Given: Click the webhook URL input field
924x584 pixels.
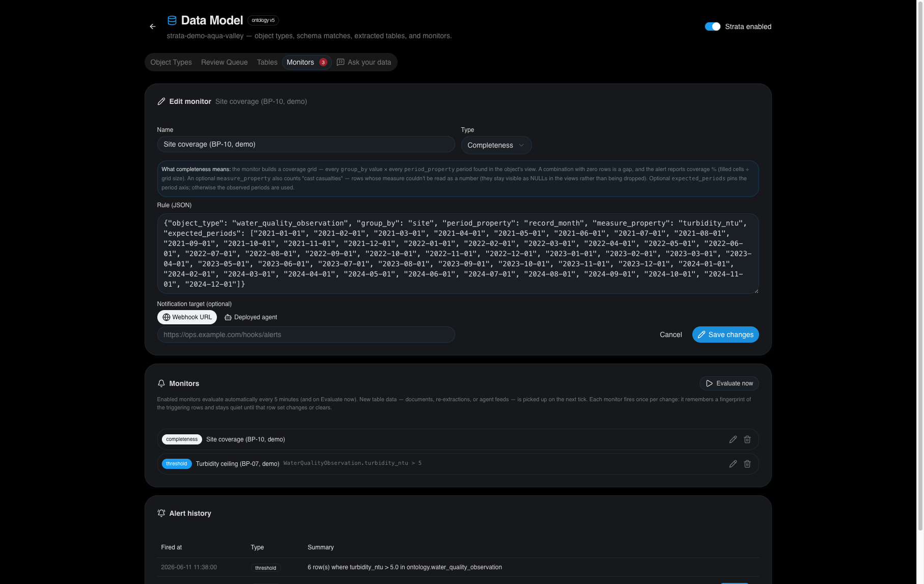Looking at the screenshot, I should click(306, 335).
